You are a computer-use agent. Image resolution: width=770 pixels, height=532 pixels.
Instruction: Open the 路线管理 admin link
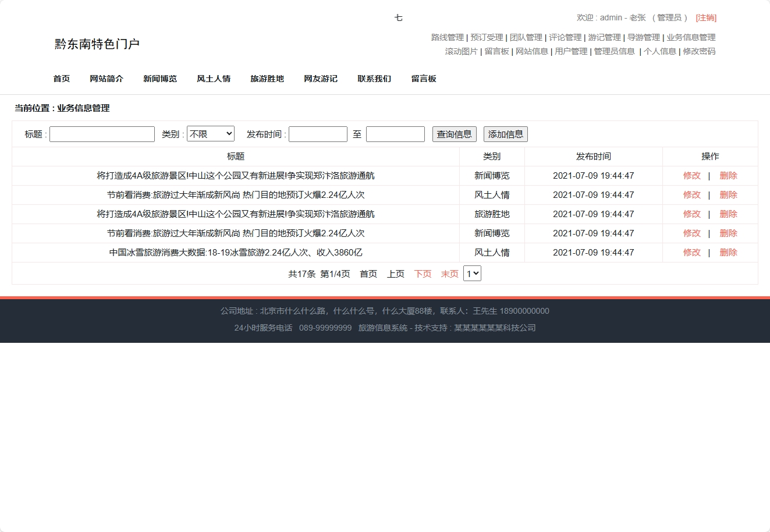click(447, 37)
